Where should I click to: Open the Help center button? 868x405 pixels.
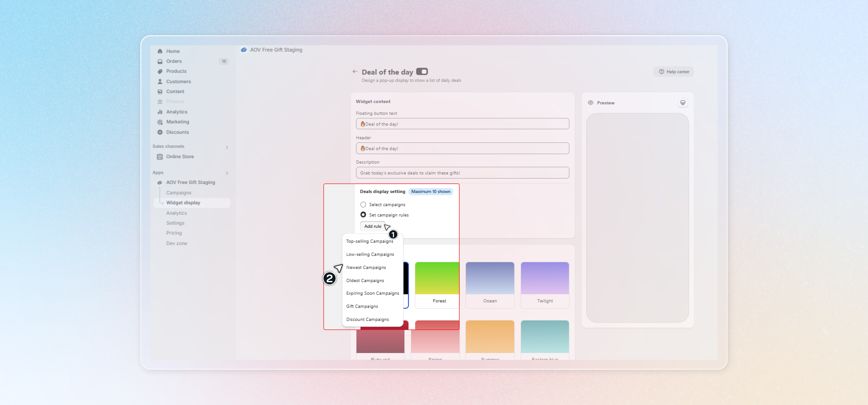[x=674, y=72]
